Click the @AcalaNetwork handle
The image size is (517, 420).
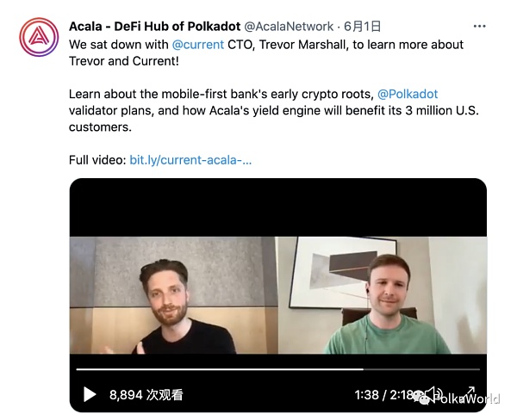point(289,27)
